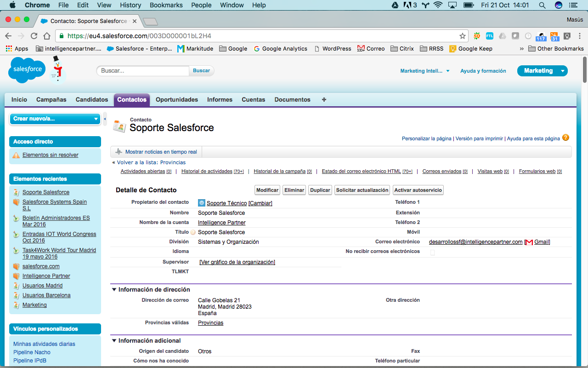Click the Wi-Fi icon in the menu bar
This screenshot has height=368, width=588.
(438, 5)
